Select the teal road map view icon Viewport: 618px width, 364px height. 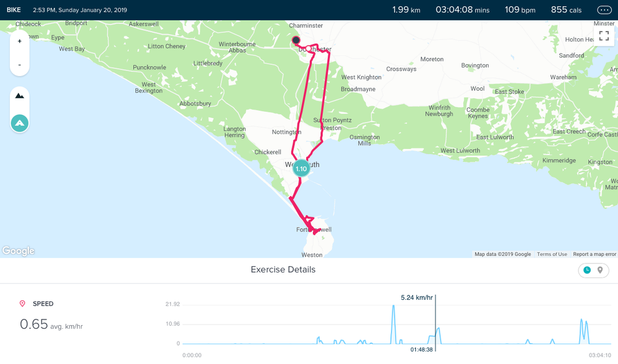tap(19, 123)
